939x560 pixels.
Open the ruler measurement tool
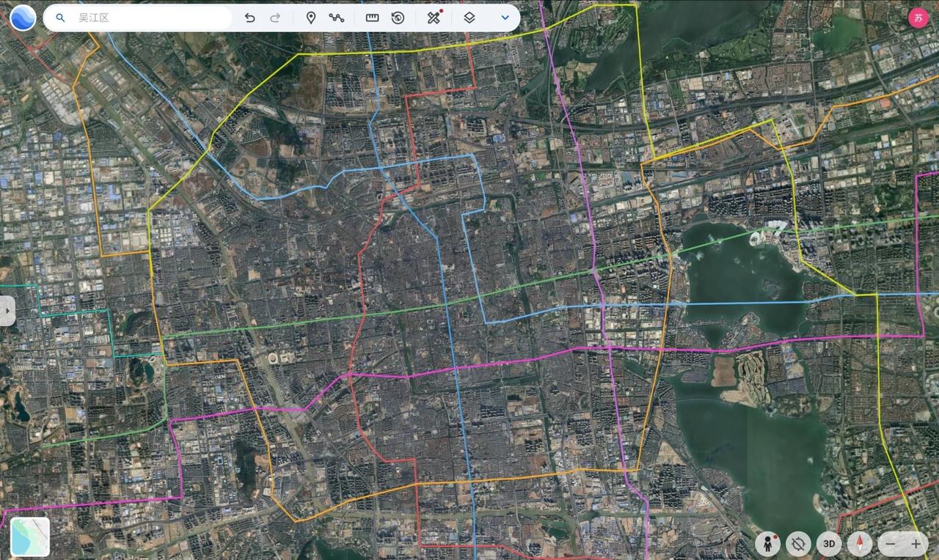(x=372, y=17)
